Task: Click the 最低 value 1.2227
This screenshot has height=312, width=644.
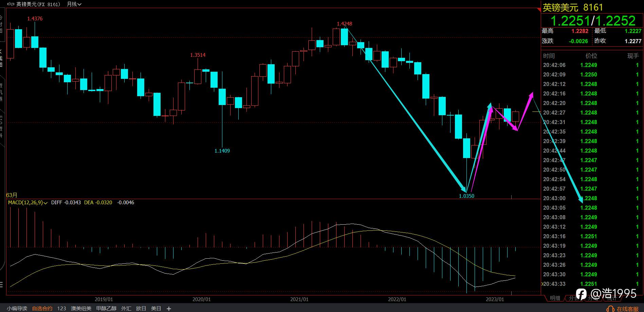Action: [x=633, y=31]
